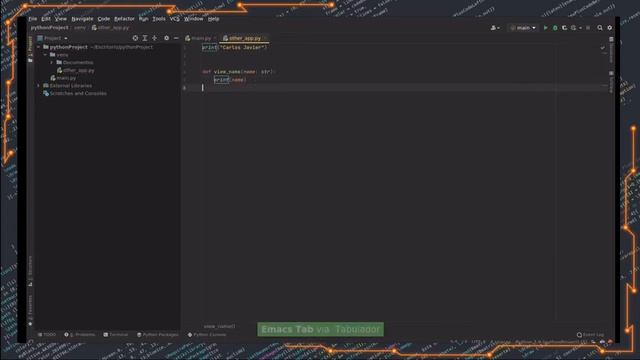The height and width of the screenshot is (360, 640).
Task: Click the Collapse All icon in Project panel
Action: (154, 38)
